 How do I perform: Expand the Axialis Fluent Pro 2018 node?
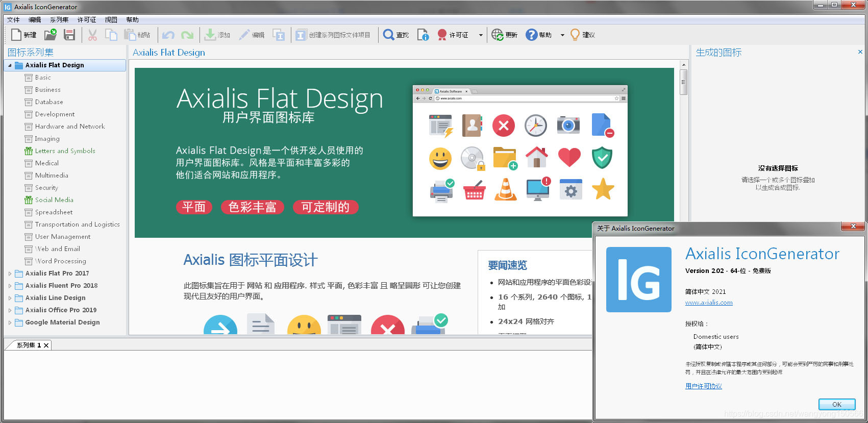pyautogui.click(x=10, y=286)
